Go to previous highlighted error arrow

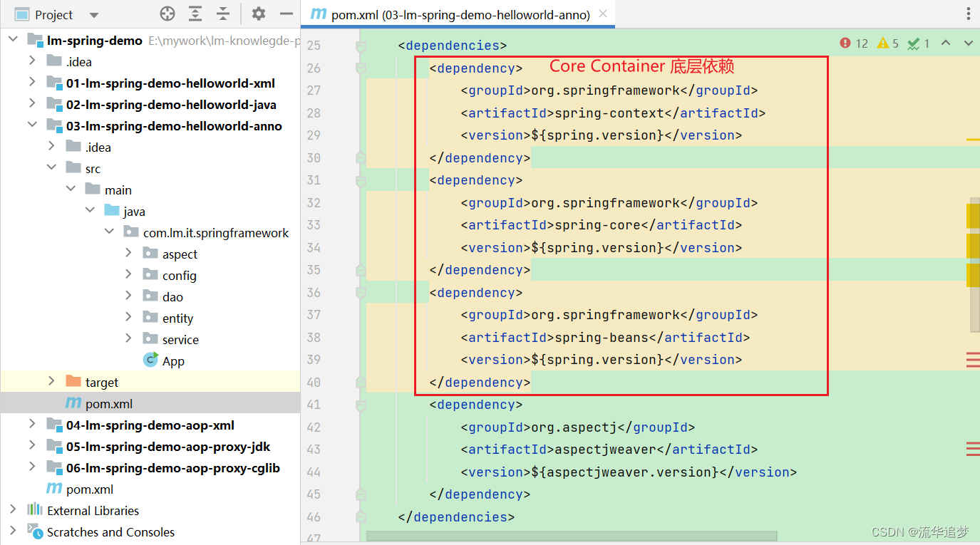[x=946, y=43]
